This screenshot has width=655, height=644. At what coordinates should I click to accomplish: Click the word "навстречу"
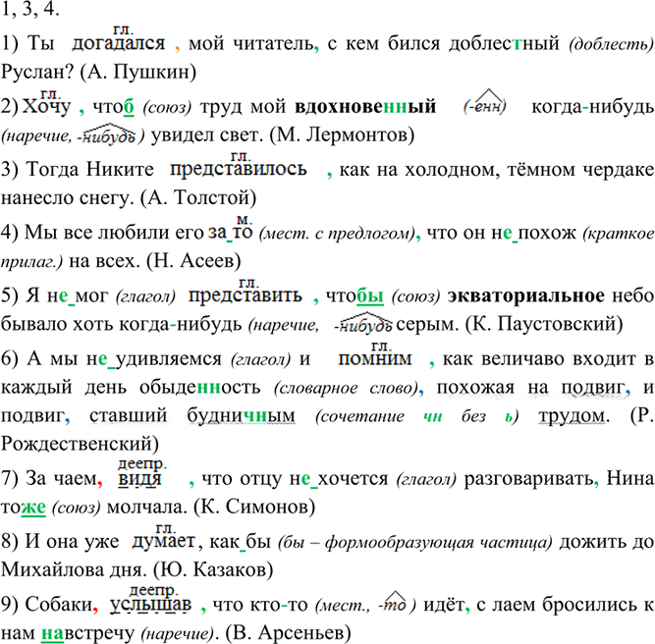tap(87, 633)
